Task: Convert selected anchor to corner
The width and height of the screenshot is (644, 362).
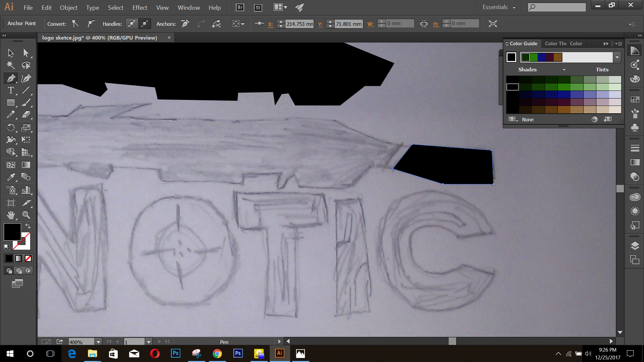Action: coord(75,24)
